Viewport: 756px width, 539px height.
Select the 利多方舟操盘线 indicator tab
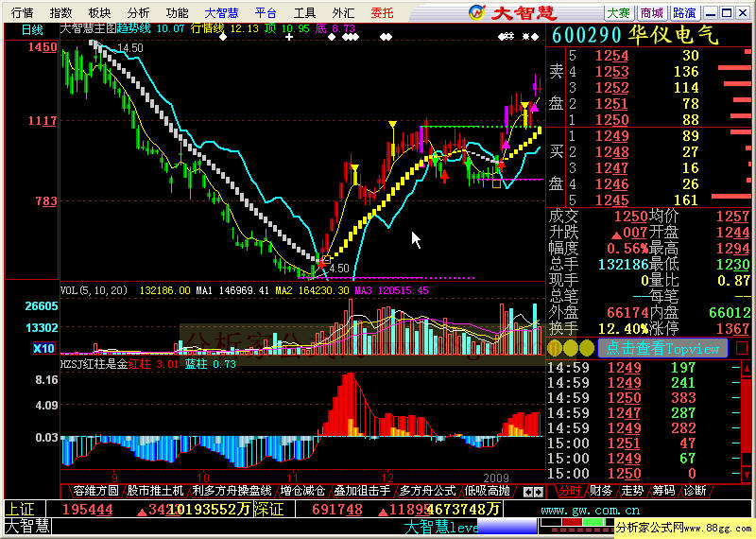[x=232, y=491]
